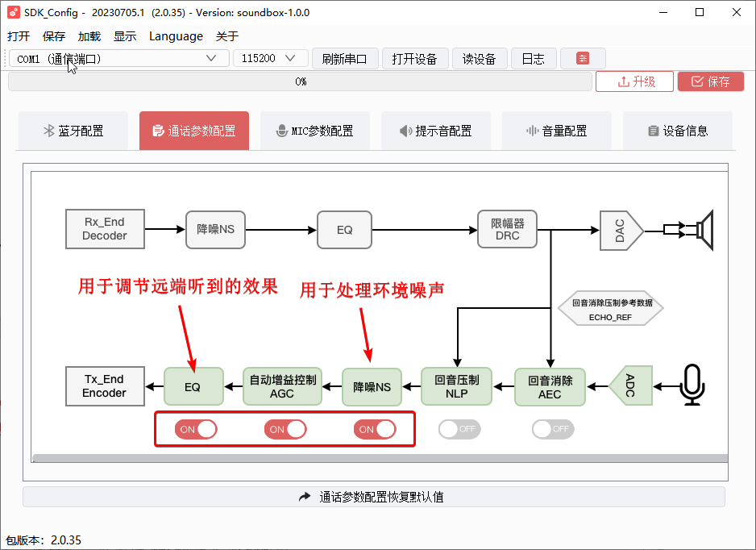
Task: Open the 保存 menu in menu bar
Action: 54,36
